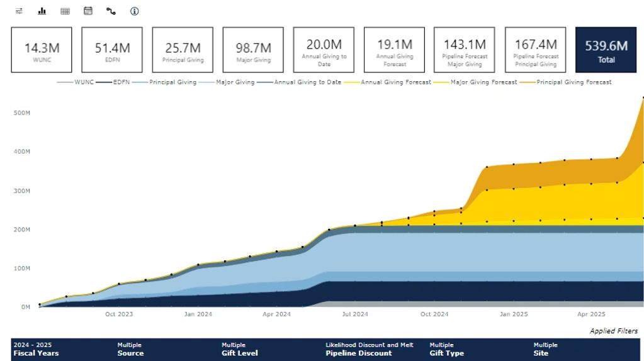Select the WUNC 14.3M card
The width and height of the screenshot is (644, 361).
coord(42,50)
